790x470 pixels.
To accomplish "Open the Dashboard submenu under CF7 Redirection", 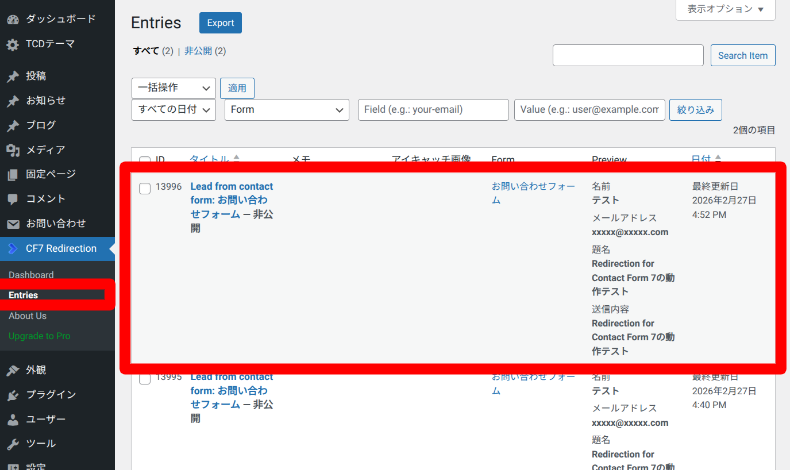I will pos(31,275).
